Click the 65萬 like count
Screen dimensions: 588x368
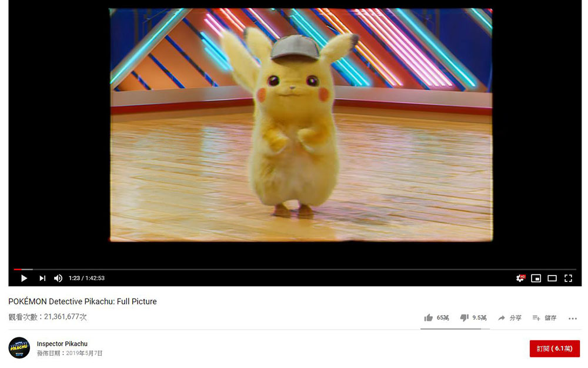443,318
